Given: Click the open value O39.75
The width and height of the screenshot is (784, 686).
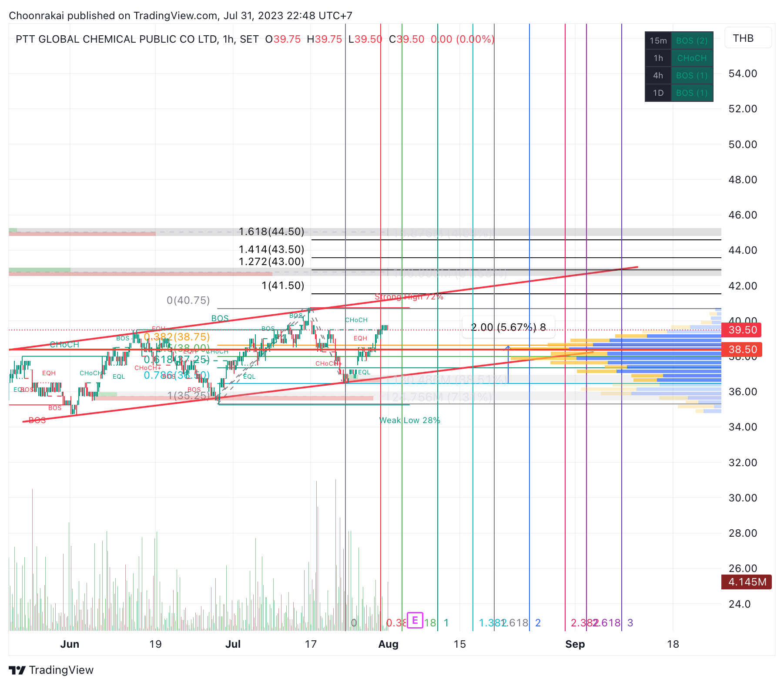Looking at the screenshot, I should 283,39.
